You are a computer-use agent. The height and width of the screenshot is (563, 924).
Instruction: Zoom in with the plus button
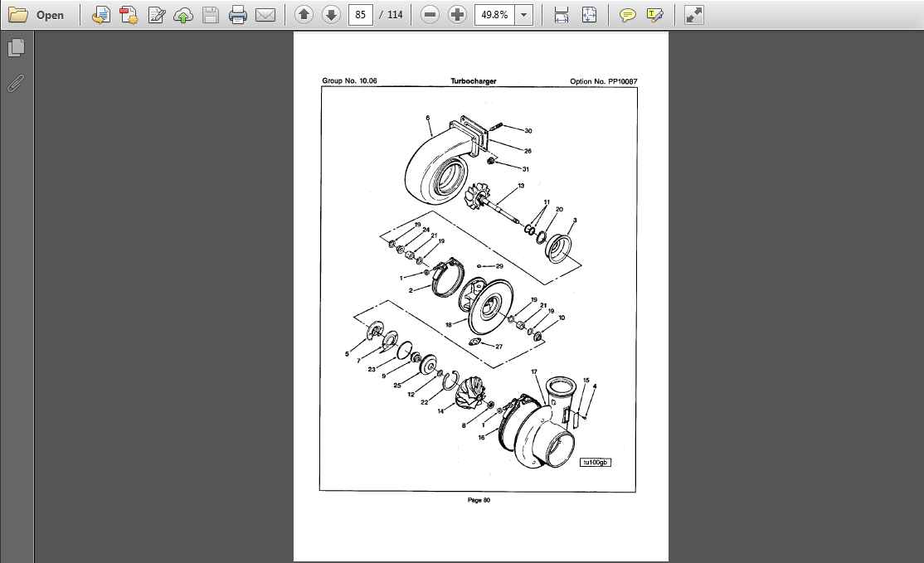[457, 15]
